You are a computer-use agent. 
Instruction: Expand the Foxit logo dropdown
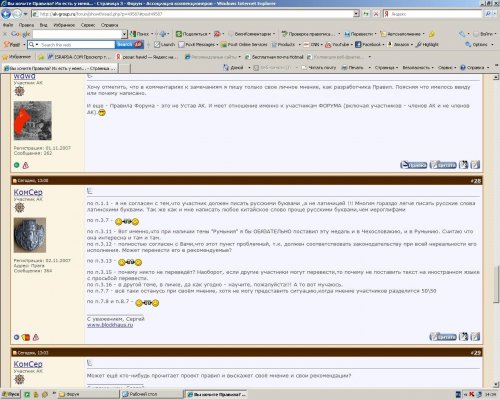point(24,45)
